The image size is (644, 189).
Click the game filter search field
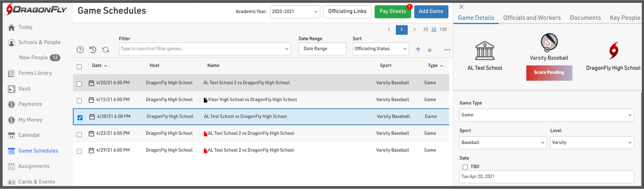(202, 49)
